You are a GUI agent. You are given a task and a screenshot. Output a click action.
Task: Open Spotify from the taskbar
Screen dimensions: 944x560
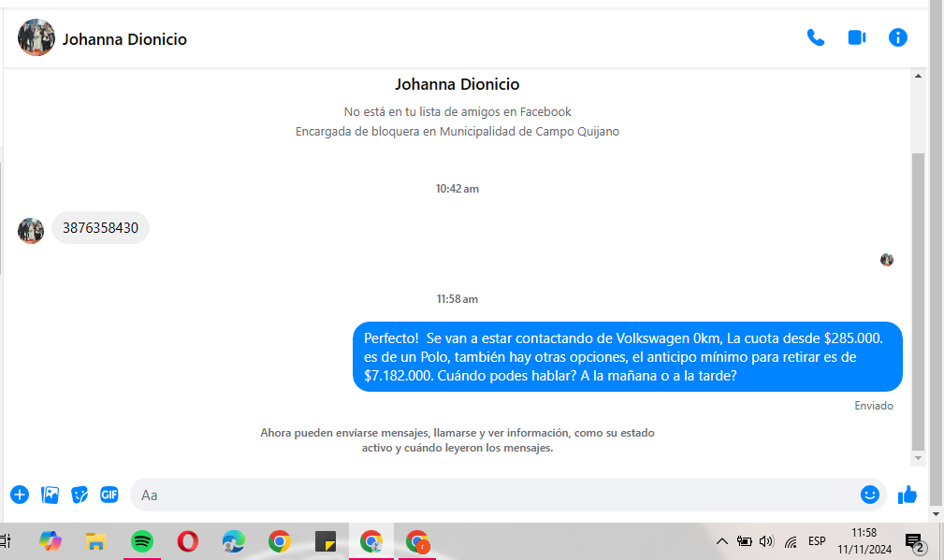pyautogui.click(x=141, y=541)
